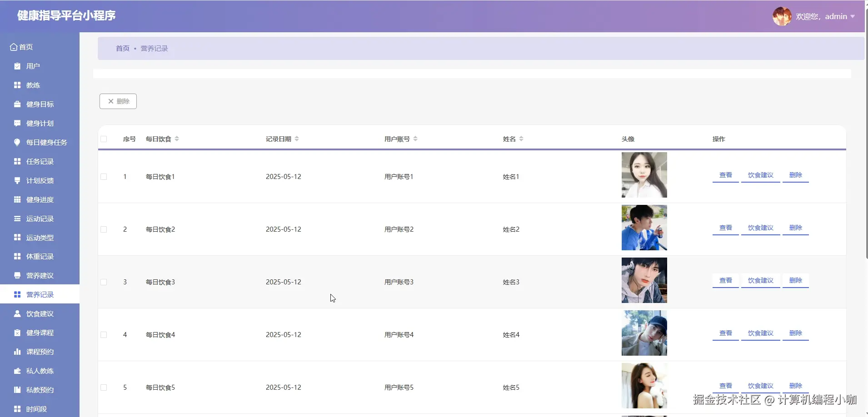Check the box for row 每日饮食2
This screenshot has width=868, height=417.
[x=104, y=229]
